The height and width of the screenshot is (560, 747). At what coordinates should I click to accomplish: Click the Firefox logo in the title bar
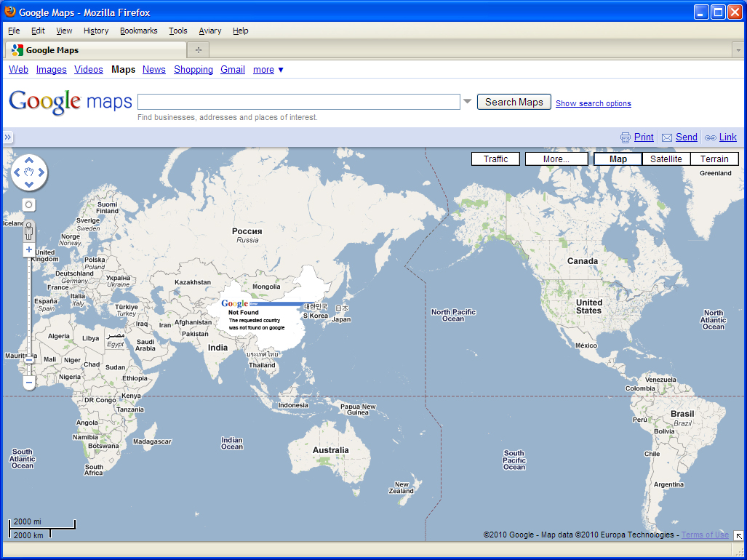point(9,12)
